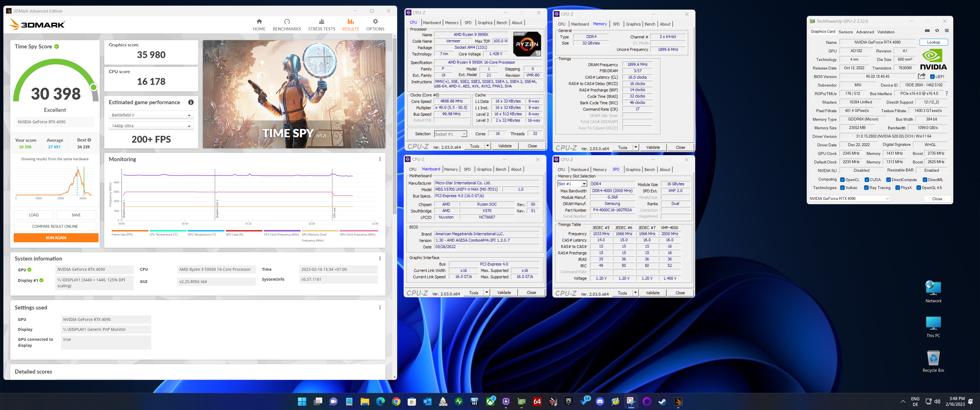Toggle the PhysX checkbox
980x410 pixels.
tap(897, 188)
